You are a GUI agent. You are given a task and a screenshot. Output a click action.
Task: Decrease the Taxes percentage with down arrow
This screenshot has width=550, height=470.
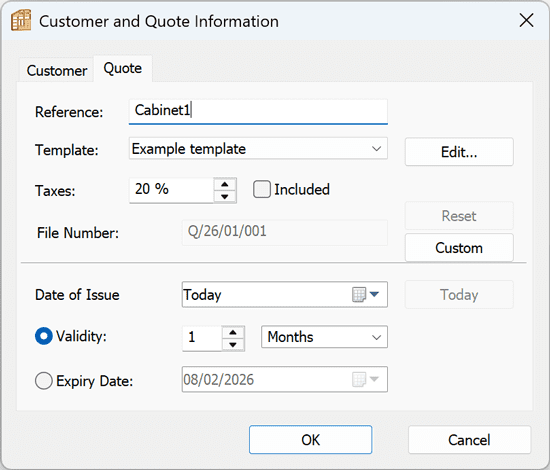click(225, 196)
